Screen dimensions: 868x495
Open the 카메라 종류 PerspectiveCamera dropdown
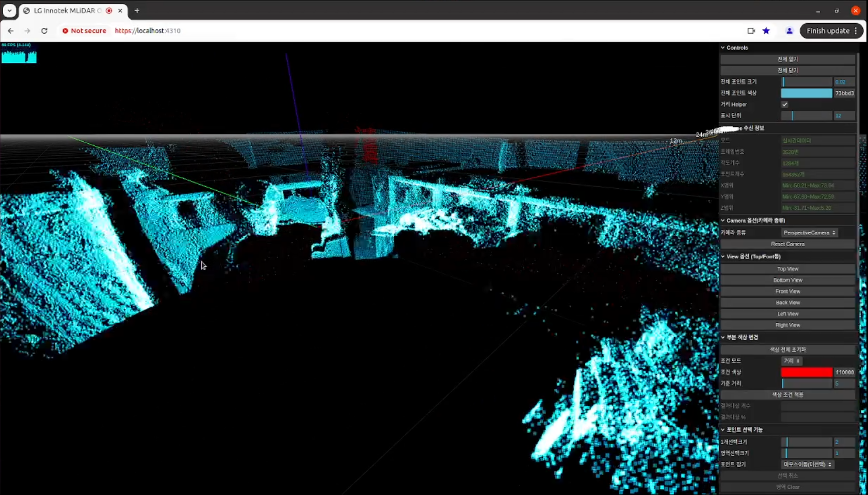(809, 233)
